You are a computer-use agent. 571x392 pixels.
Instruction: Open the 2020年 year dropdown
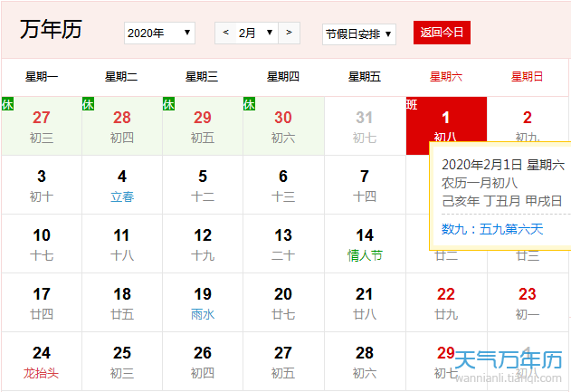(159, 33)
